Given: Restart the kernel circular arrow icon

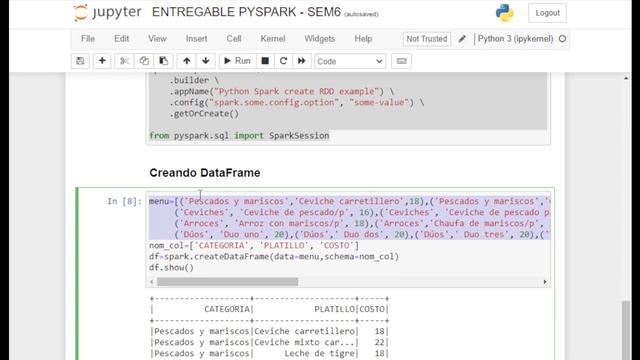Looking at the screenshot, I should (x=283, y=61).
